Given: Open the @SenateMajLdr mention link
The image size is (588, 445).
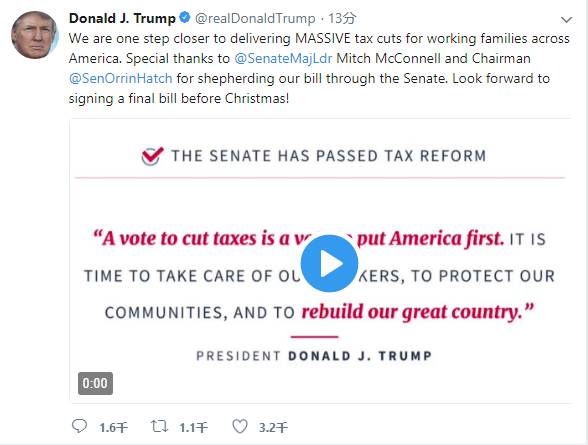Looking at the screenshot, I should click(283, 58).
